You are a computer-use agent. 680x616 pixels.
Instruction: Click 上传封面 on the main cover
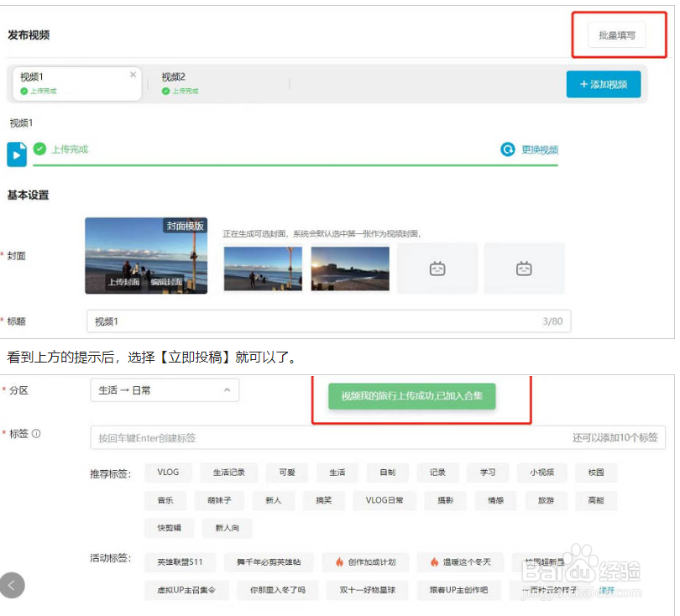(123, 282)
